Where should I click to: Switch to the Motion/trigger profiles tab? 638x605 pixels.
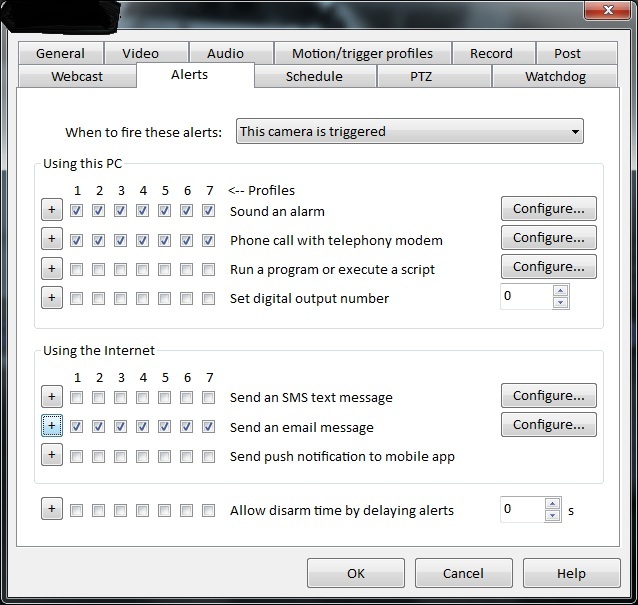[362, 53]
